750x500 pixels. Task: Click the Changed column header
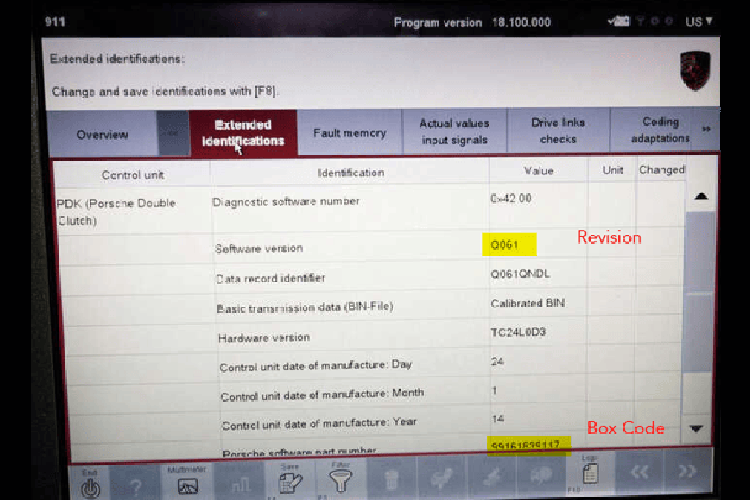coord(662,170)
